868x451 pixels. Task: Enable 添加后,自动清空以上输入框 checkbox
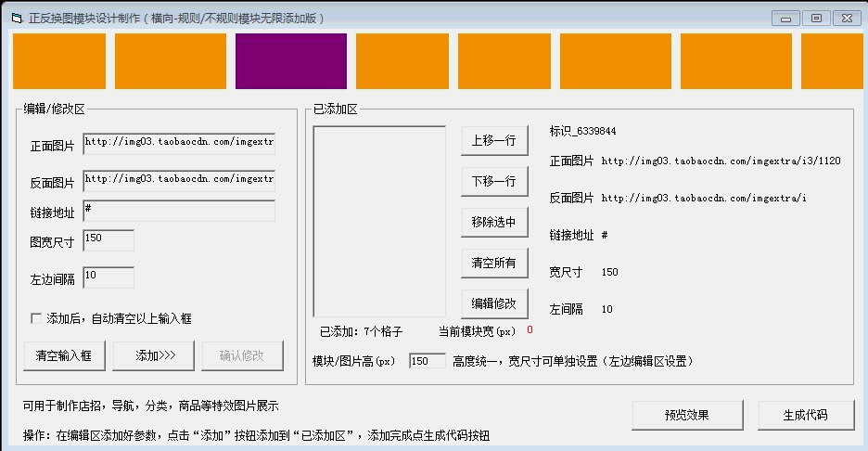pos(37,318)
